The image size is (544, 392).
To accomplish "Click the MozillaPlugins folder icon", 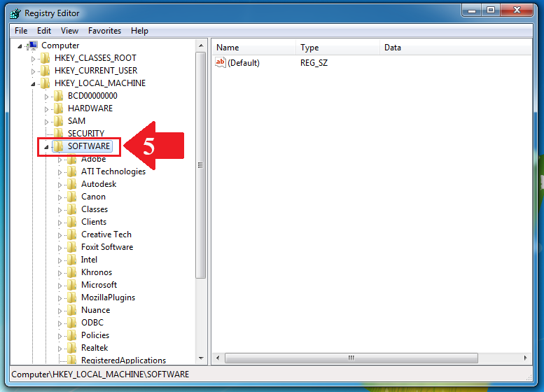I will click(72, 297).
